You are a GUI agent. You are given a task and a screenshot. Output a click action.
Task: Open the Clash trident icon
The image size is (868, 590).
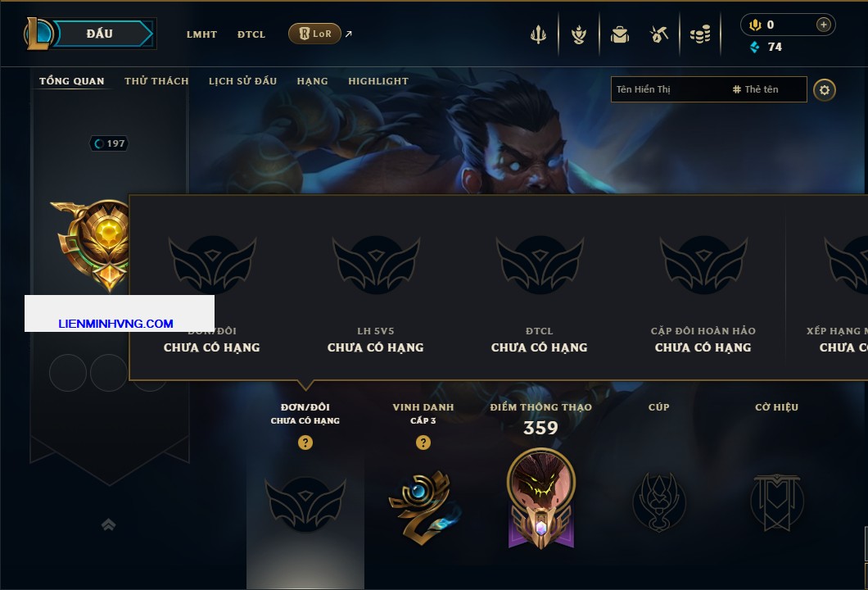click(x=538, y=34)
